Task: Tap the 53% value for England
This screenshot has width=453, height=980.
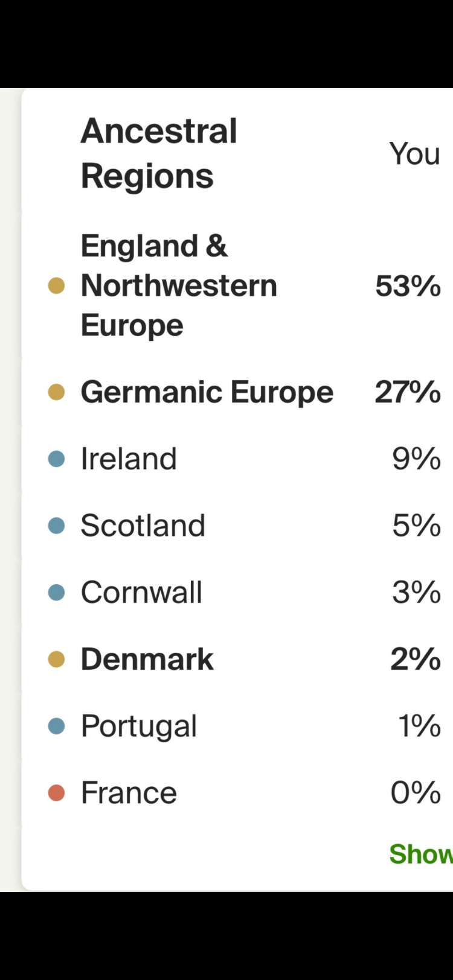Action: pyautogui.click(x=408, y=286)
